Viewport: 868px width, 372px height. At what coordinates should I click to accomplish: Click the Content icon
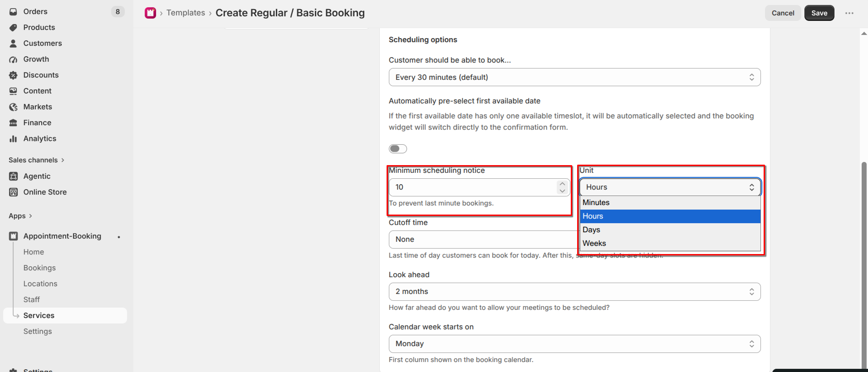click(x=13, y=91)
